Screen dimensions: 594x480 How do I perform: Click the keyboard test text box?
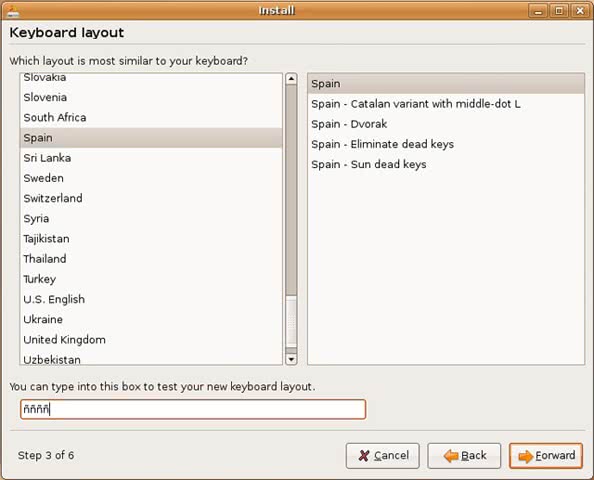click(x=193, y=409)
